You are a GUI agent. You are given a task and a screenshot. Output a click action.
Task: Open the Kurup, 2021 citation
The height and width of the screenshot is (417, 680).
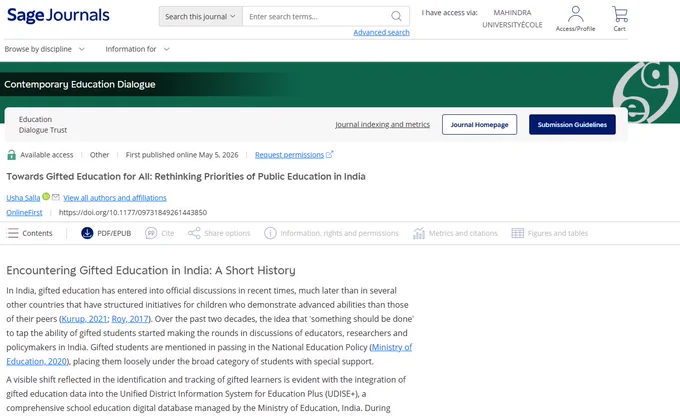(84, 319)
